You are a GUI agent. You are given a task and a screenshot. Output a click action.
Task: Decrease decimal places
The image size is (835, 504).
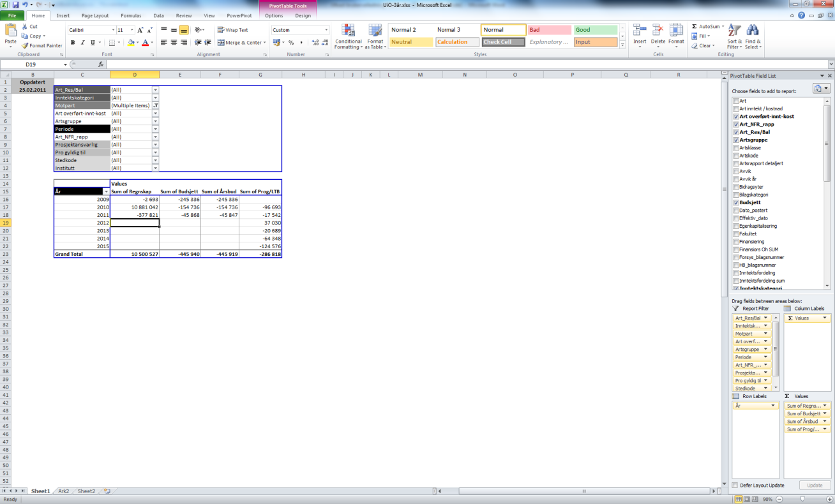point(324,43)
